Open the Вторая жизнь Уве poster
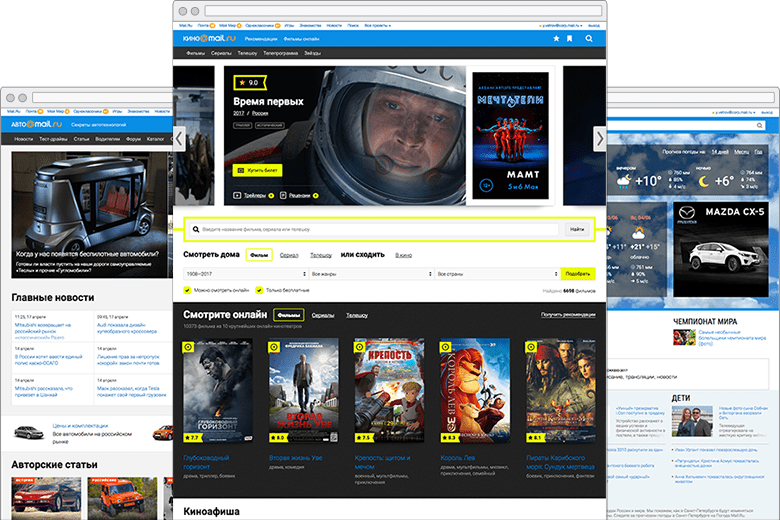This screenshot has height=520, width=780. 303,391
